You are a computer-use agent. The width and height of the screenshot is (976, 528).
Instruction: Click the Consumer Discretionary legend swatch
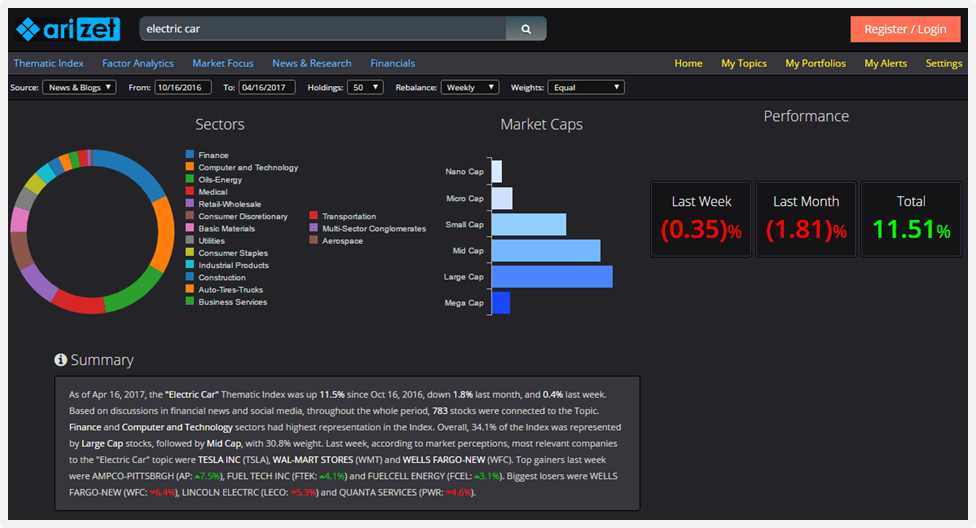(x=190, y=215)
